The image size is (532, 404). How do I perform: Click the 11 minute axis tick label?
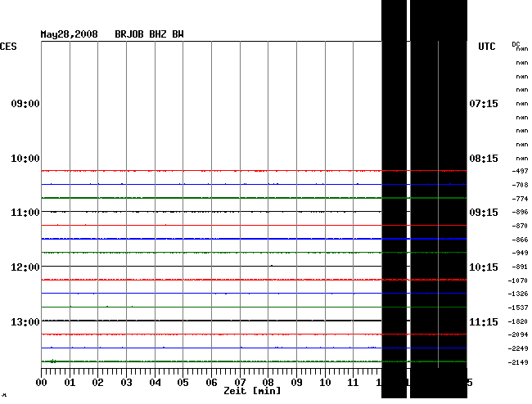(x=354, y=383)
